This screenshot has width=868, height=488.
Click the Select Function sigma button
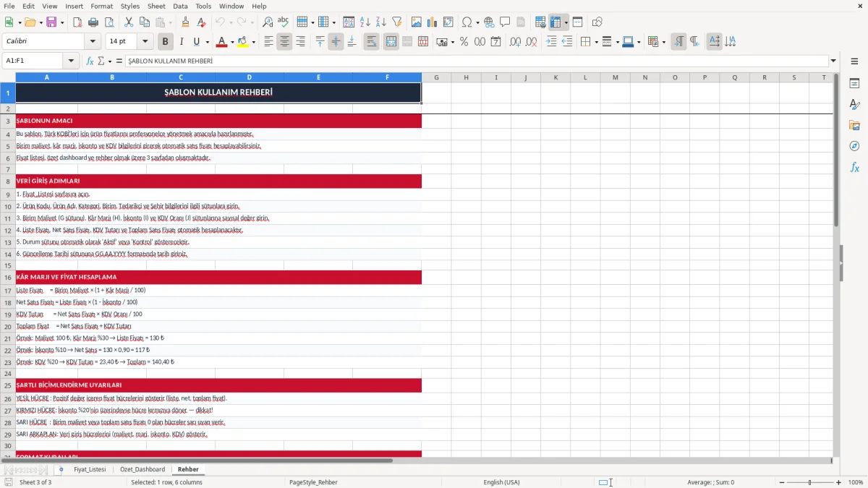tap(101, 61)
